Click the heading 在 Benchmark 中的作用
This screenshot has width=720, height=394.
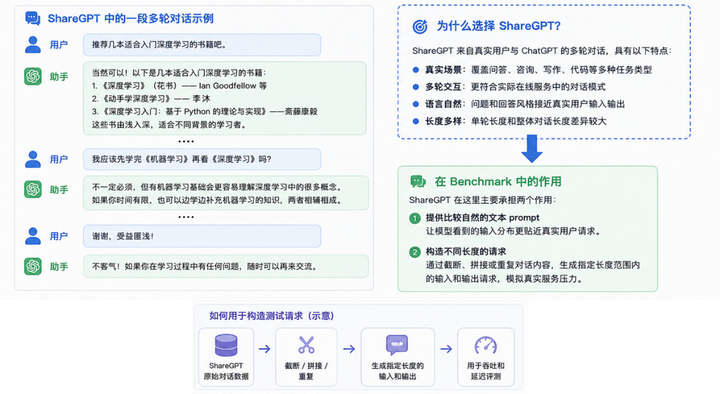click(498, 181)
